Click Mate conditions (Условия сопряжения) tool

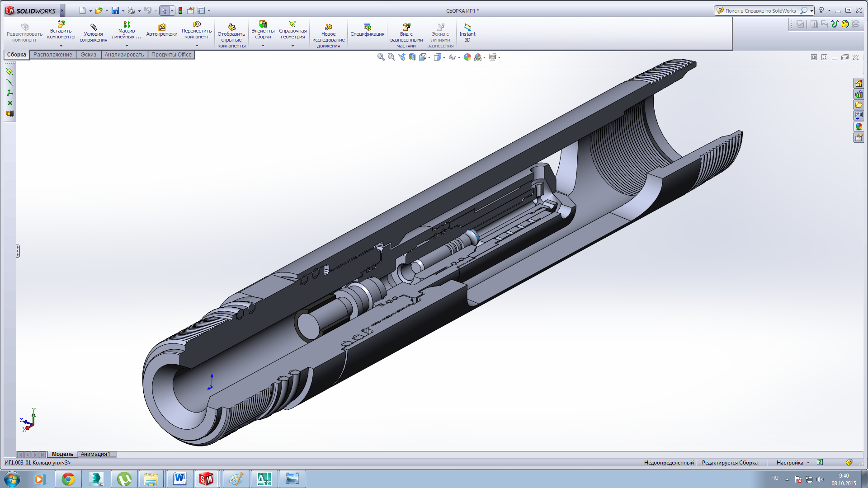click(93, 33)
